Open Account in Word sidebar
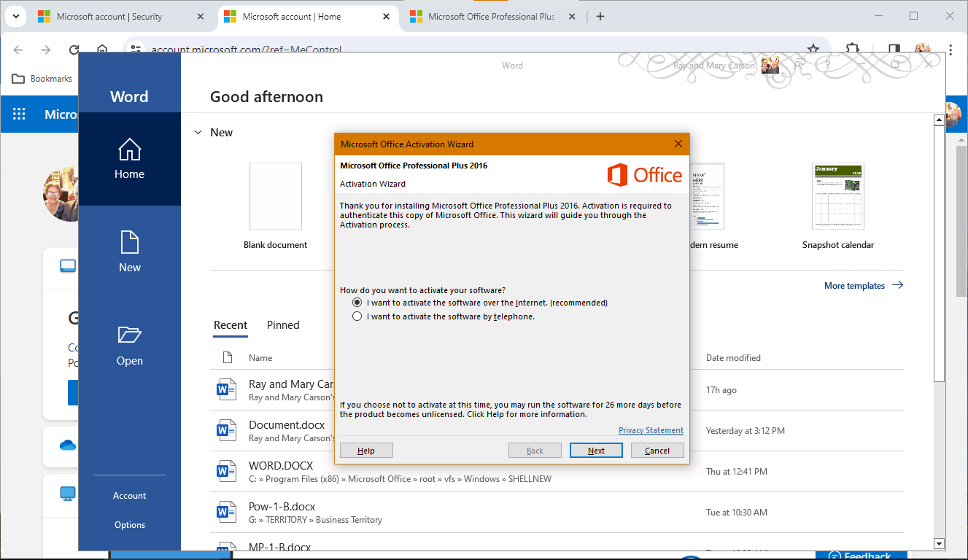968x560 pixels. point(129,496)
